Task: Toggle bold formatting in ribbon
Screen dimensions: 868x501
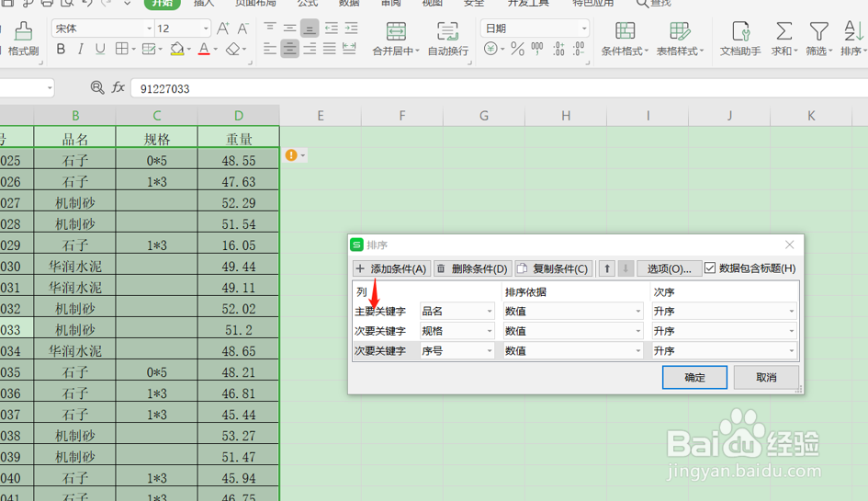Action: [x=61, y=50]
